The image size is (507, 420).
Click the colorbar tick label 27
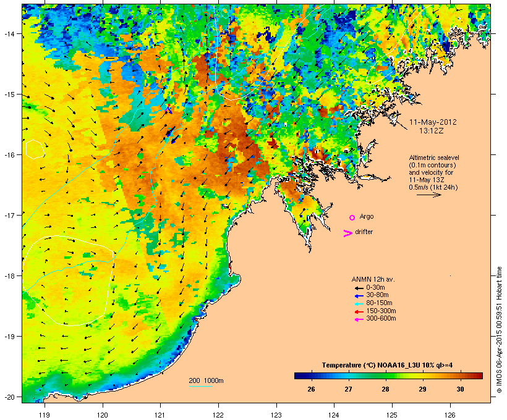348,389
